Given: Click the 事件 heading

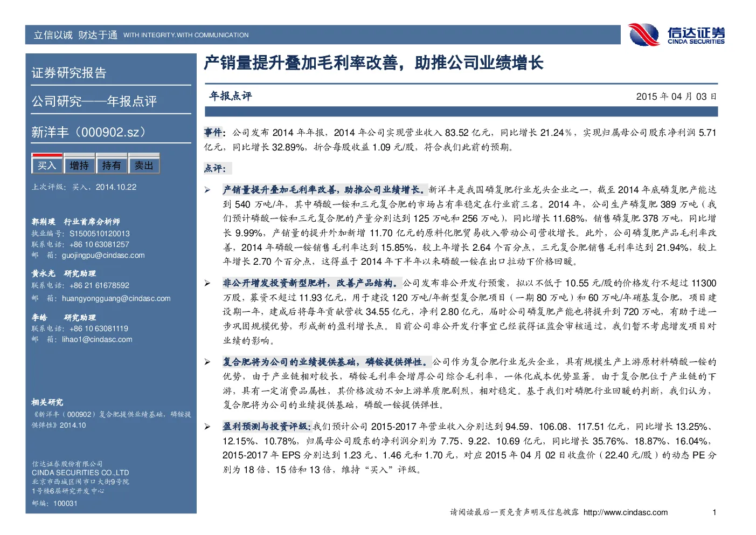Looking at the screenshot, I should tap(214, 132).
